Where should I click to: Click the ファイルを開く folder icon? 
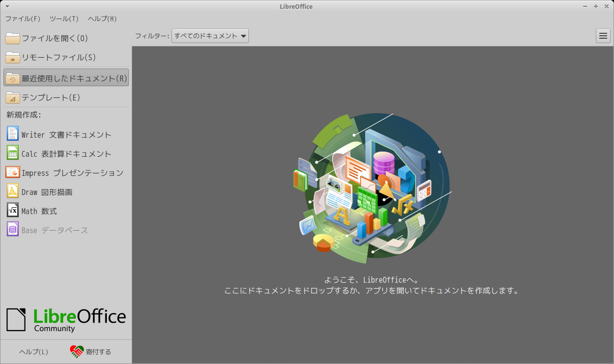[13, 38]
